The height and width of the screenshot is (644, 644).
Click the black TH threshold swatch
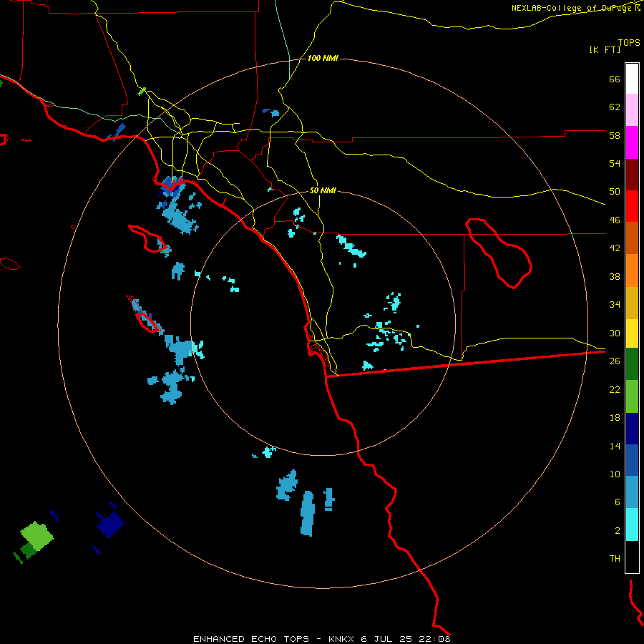pyautogui.click(x=632, y=557)
